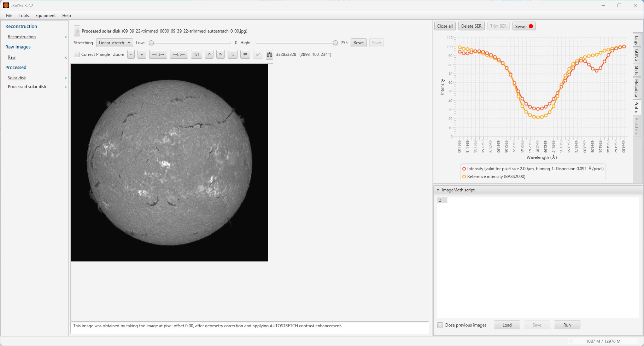
Task: Click the crosshair icon beside the image title
Action: click(77, 31)
